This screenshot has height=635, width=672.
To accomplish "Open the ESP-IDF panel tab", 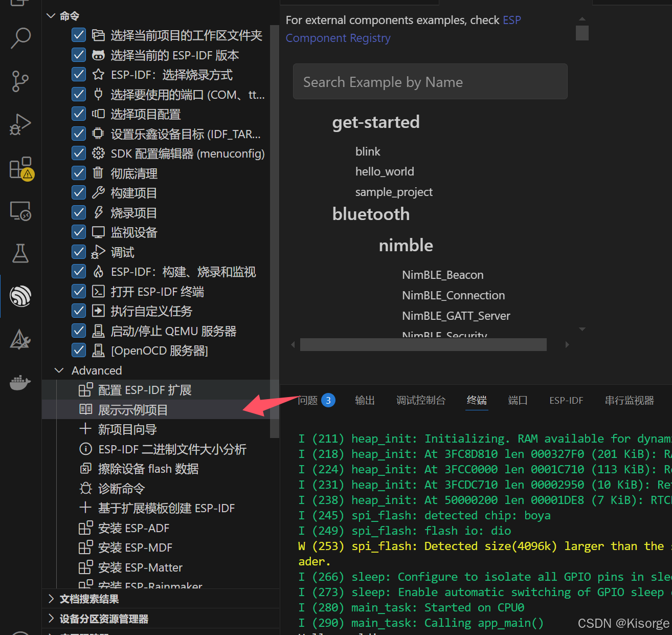I will 566,400.
